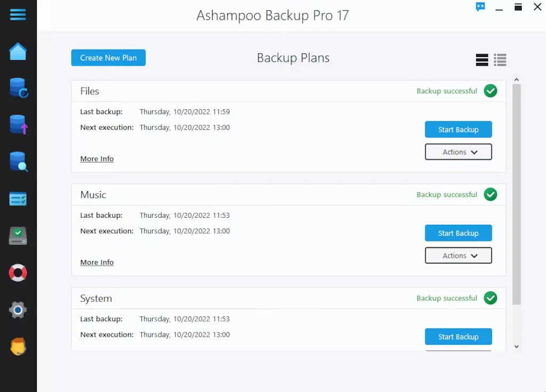Open the gear settings icon in the sidebar
This screenshot has width=546, height=392.
pos(18,309)
